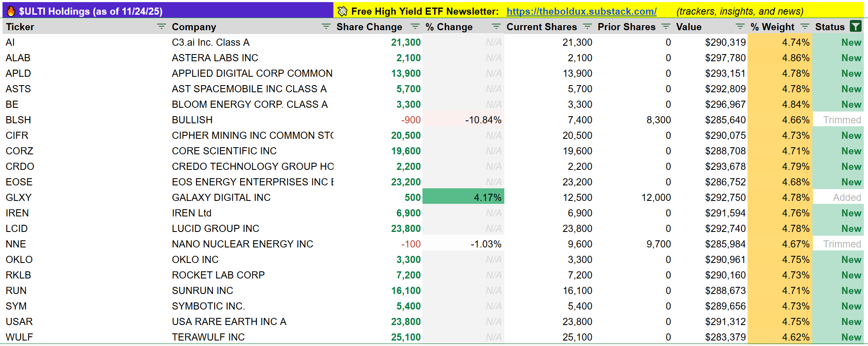This screenshot has height=346, width=868.
Task: Select the 12,000 prior shares cell
Action: pos(634,198)
